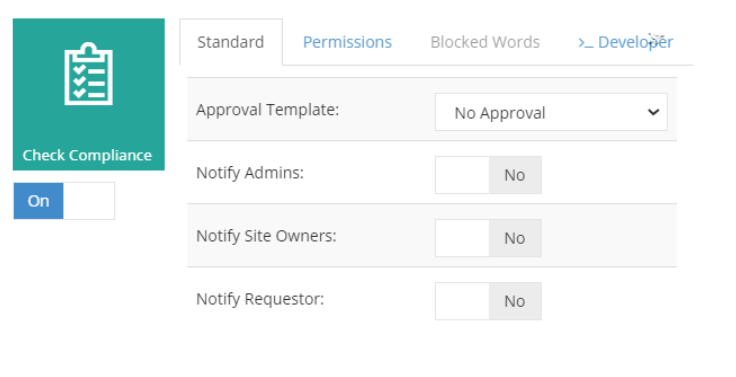
Task: Click the teal Check Compliance tile background
Action: [89, 94]
